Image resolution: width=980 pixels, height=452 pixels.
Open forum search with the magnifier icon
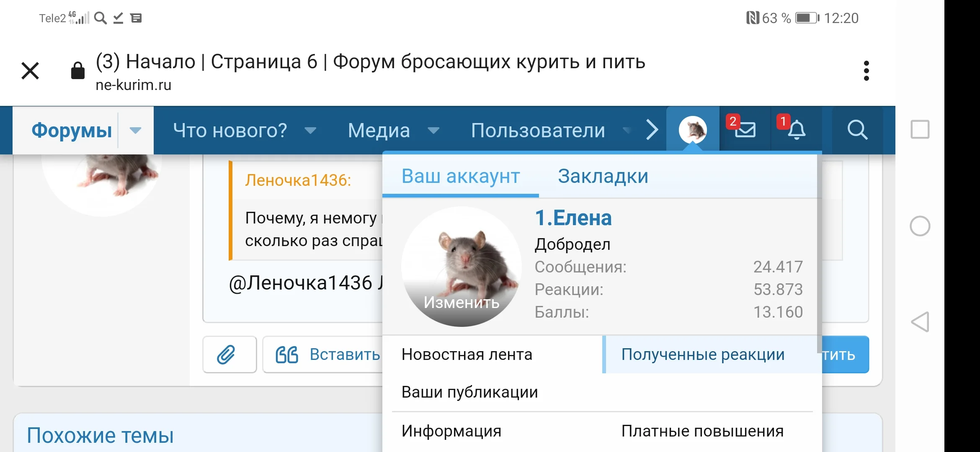(858, 130)
